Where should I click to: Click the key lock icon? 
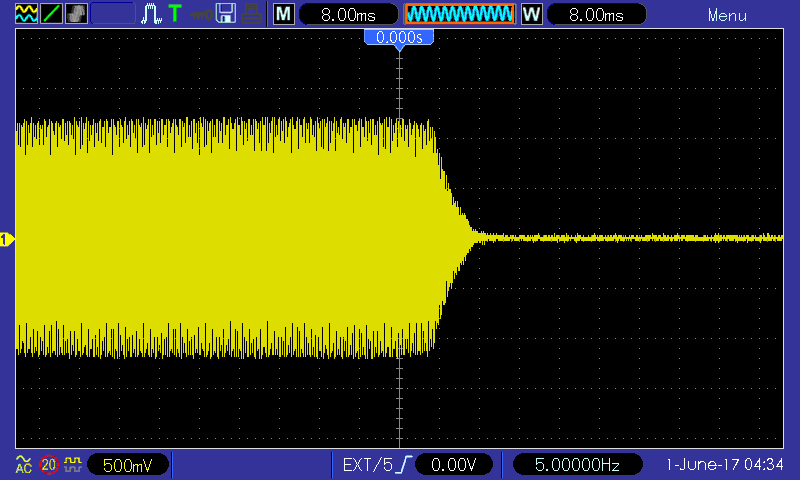201,14
